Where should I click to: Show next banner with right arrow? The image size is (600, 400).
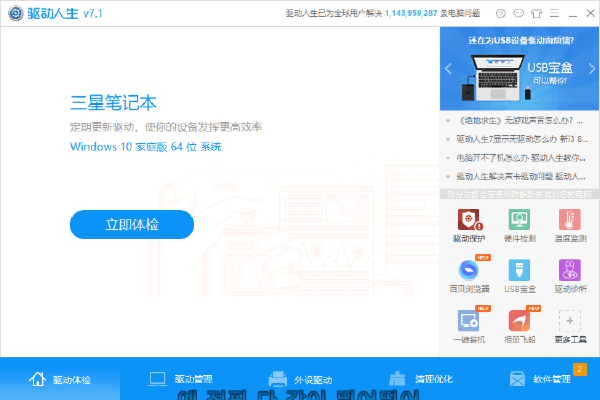pyautogui.click(x=592, y=69)
